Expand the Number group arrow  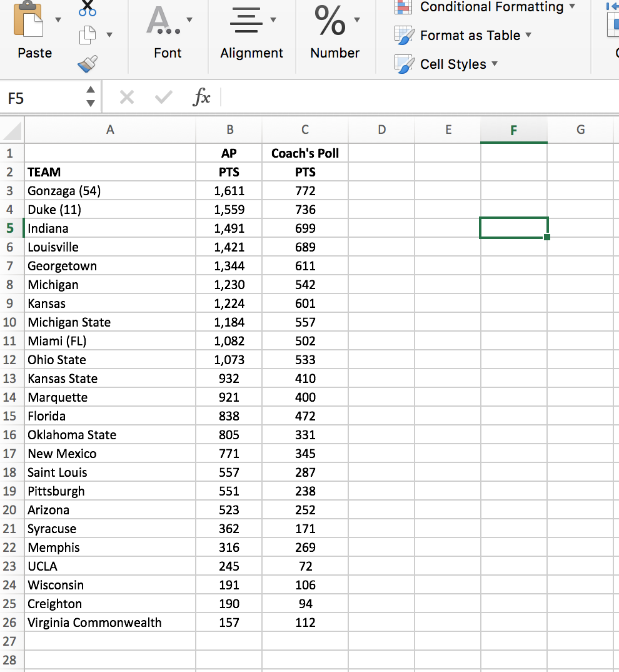[357, 20]
